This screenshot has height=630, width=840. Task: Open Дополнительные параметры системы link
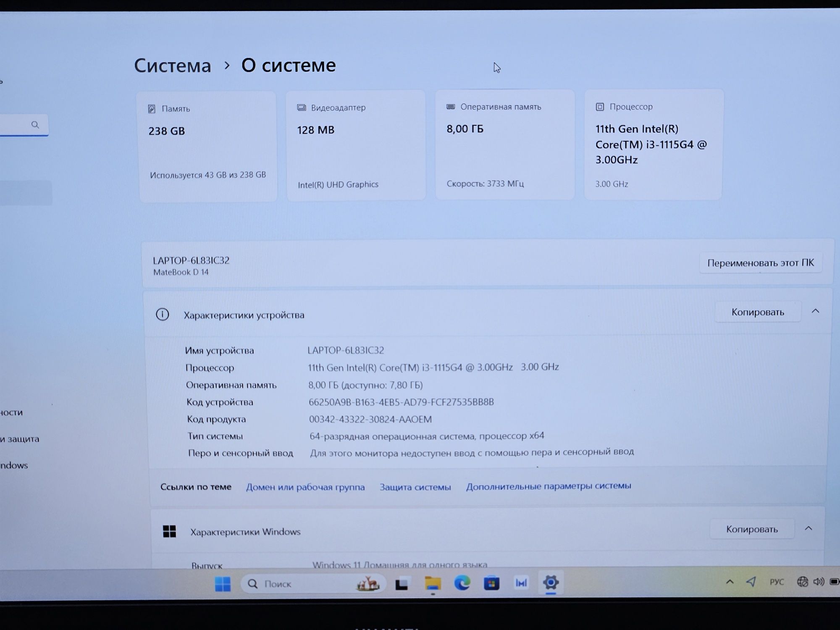(549, 486)
